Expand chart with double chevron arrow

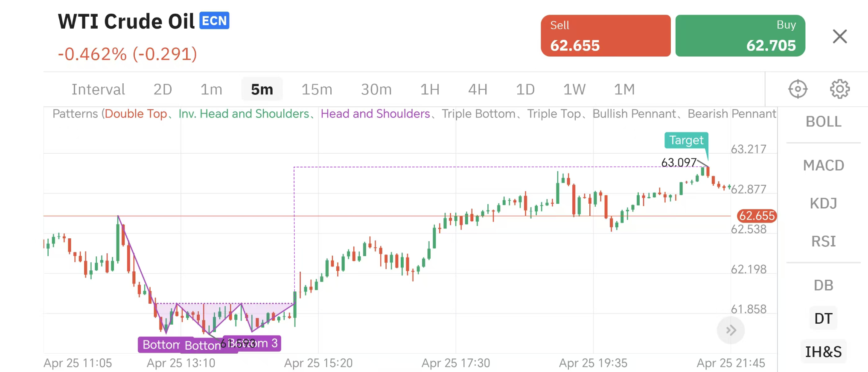(731, 330)
